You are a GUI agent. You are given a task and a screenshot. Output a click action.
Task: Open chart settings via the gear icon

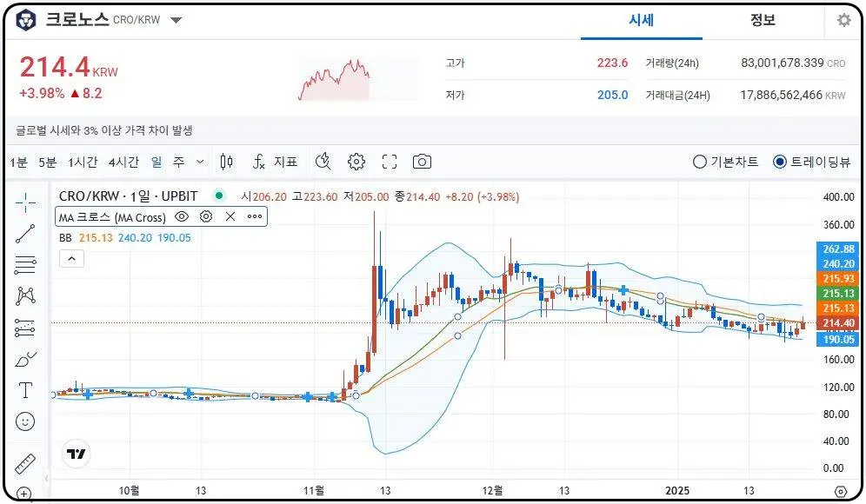356,162
